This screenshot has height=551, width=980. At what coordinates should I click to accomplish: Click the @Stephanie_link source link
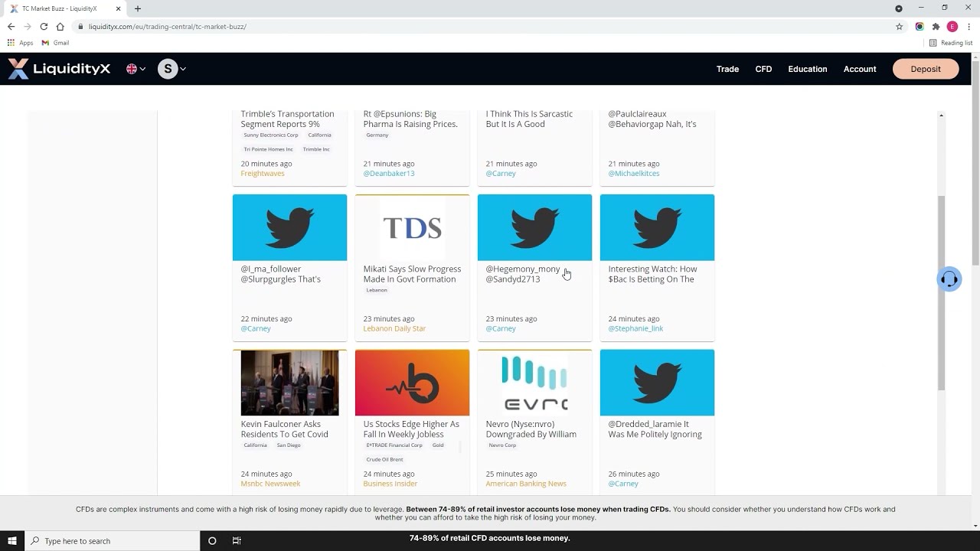pos(635,329)
